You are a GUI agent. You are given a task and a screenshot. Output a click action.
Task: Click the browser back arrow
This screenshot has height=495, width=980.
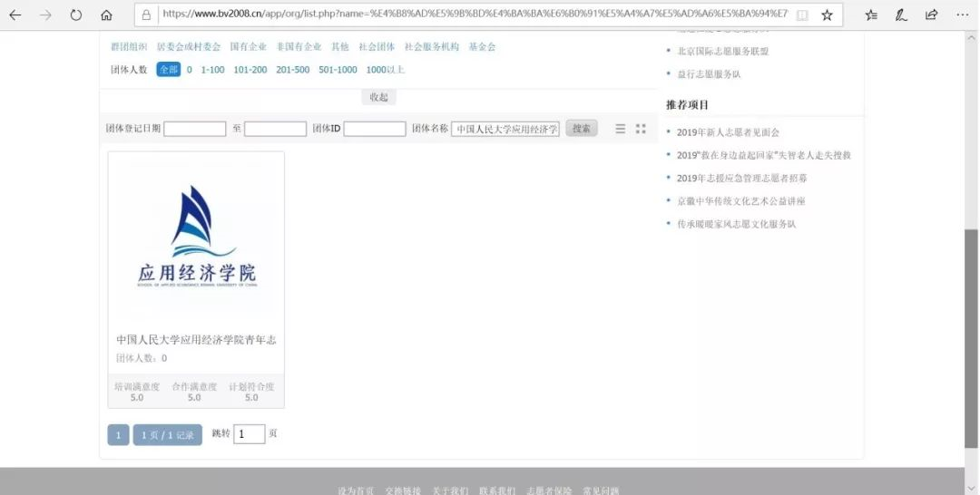(x=15, y=15)
